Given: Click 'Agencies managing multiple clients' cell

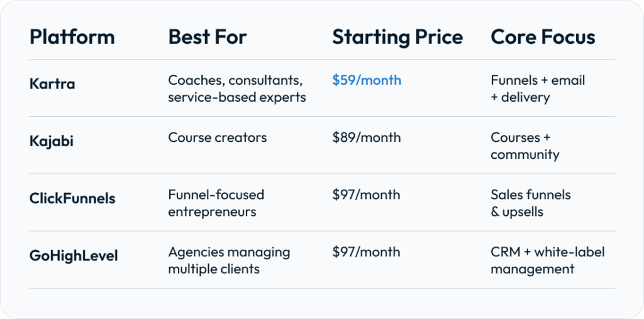Looking at the screenshot, I should [229, 260].
